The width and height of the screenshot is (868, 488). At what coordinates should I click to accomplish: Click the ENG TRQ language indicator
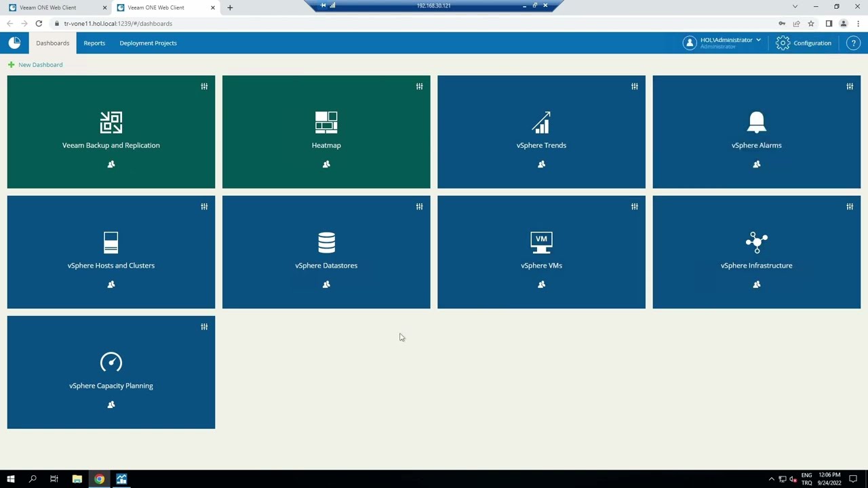806,479
